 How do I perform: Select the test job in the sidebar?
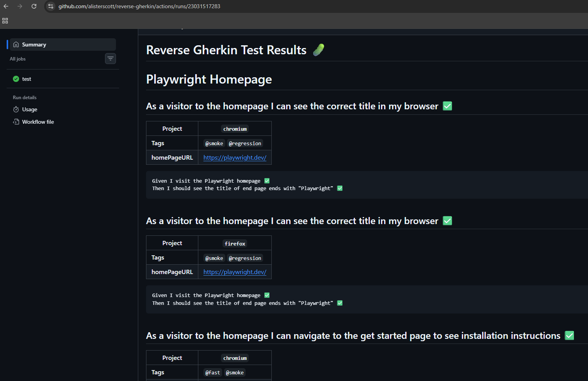pyautogui.click(x=27, y=78)
